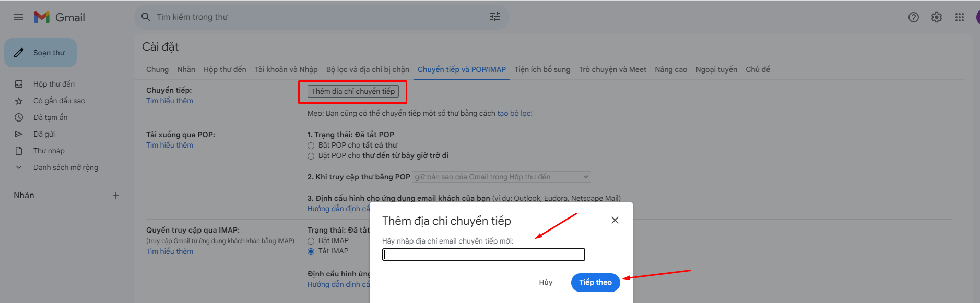Click the search options filter icon
The height and width of the screenshot is (303, 980).
click(x=495, y=17)
